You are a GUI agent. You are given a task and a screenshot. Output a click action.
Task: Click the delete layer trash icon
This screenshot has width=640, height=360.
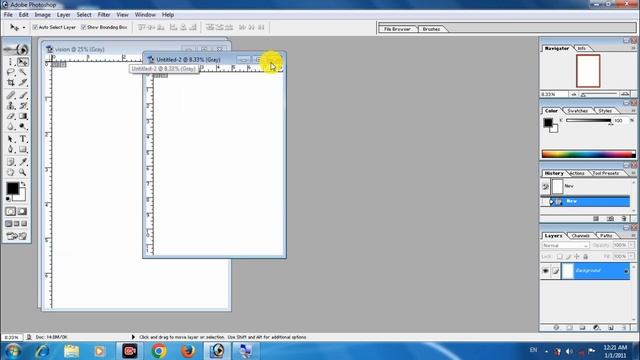624,327
